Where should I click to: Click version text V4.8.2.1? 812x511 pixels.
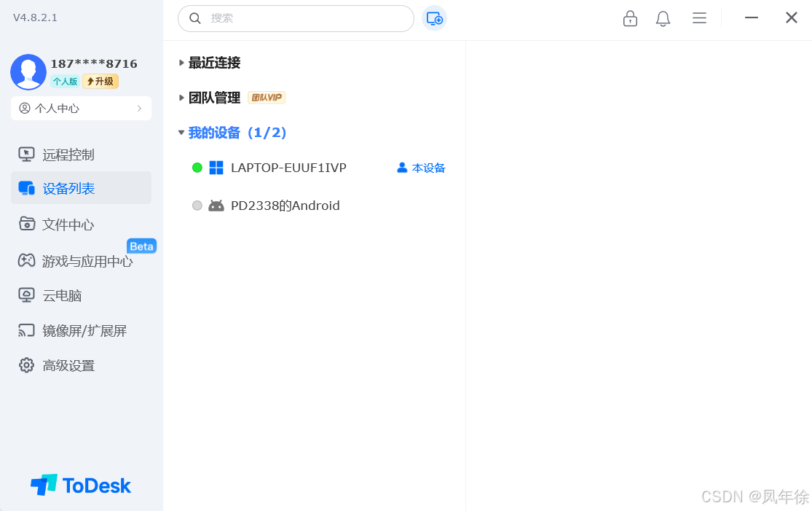35,17
